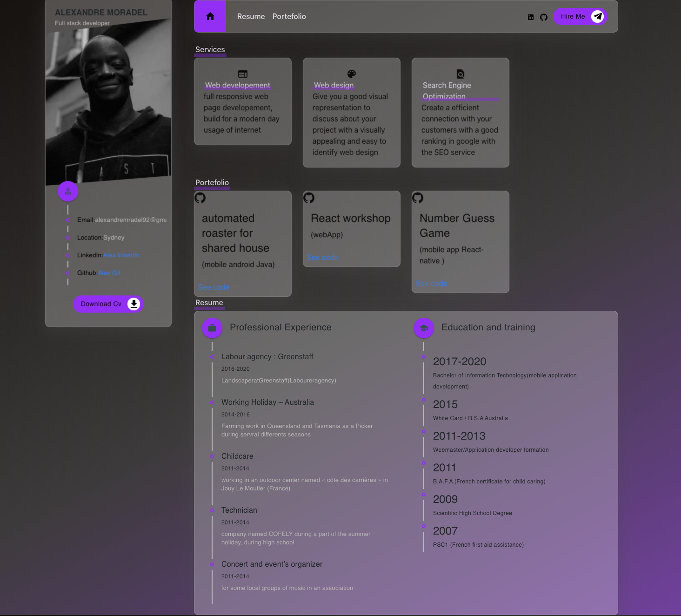Click the 2007 PSC1 entry year

tap(445, 531)
